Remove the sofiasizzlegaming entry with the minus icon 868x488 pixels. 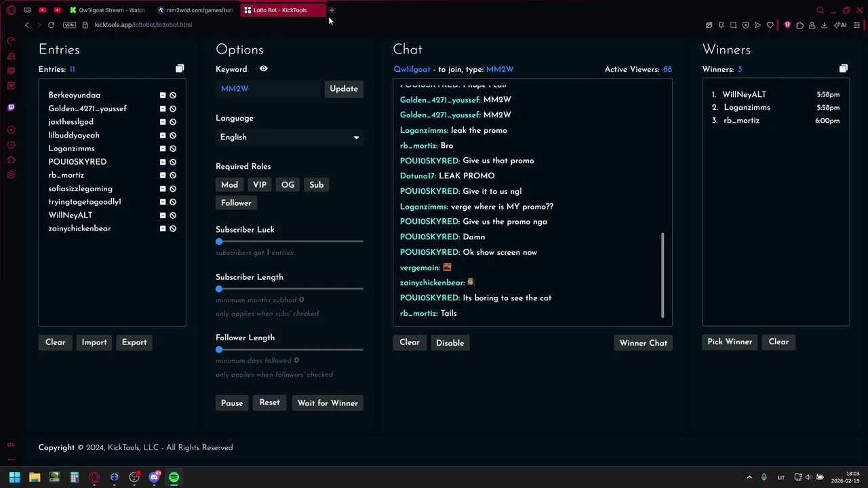click(x=163, y=188)
